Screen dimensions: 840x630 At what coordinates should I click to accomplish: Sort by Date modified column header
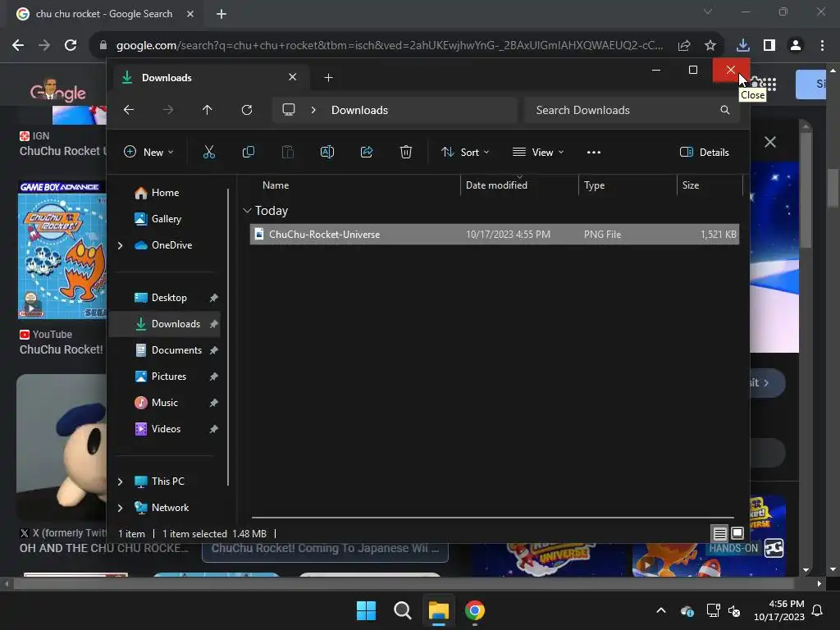tap(519, 185)
